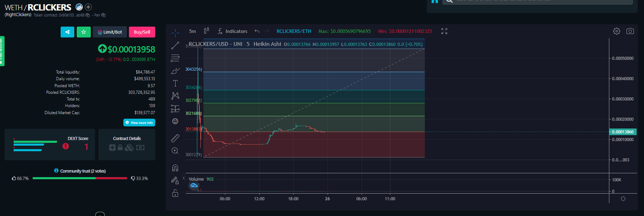Click the DEXT Score warning icon
Viewport: 644px width, 216px height.
(x=65, y=145)
